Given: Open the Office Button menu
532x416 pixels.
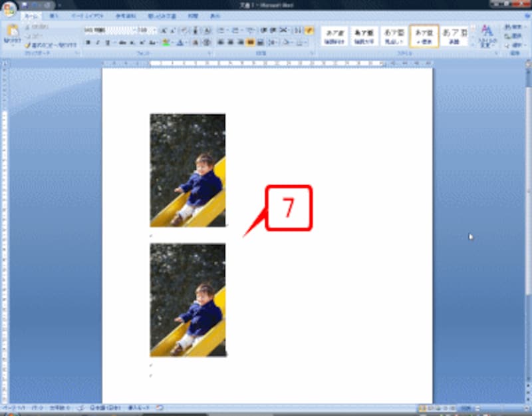Looking at the screenshot, I should pos(9,9).
